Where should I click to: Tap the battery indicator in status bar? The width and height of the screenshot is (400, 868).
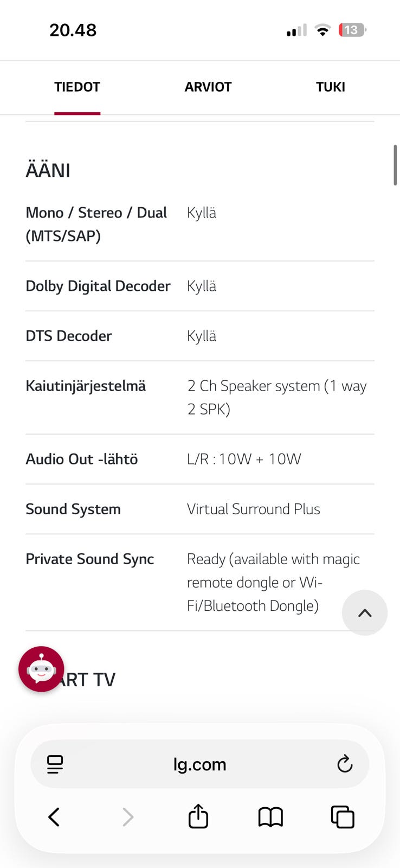[x=352, y=30]
